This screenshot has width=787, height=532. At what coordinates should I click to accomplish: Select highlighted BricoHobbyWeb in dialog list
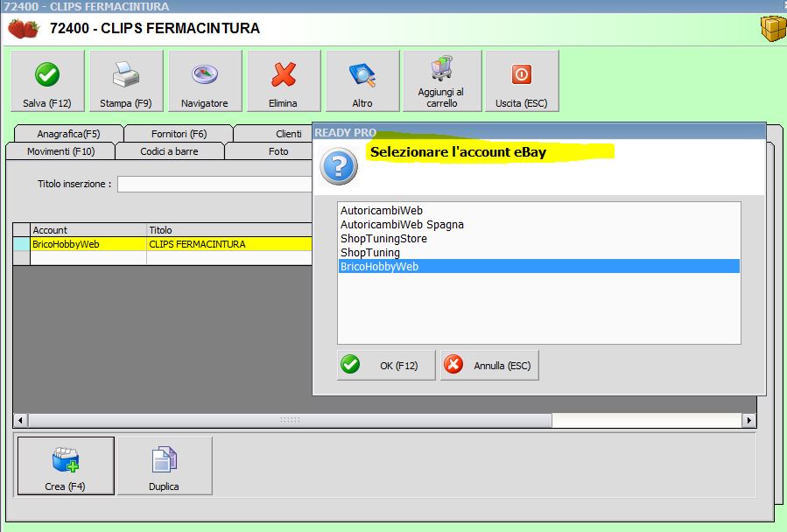pyautogui.click(x=538, y=267)
